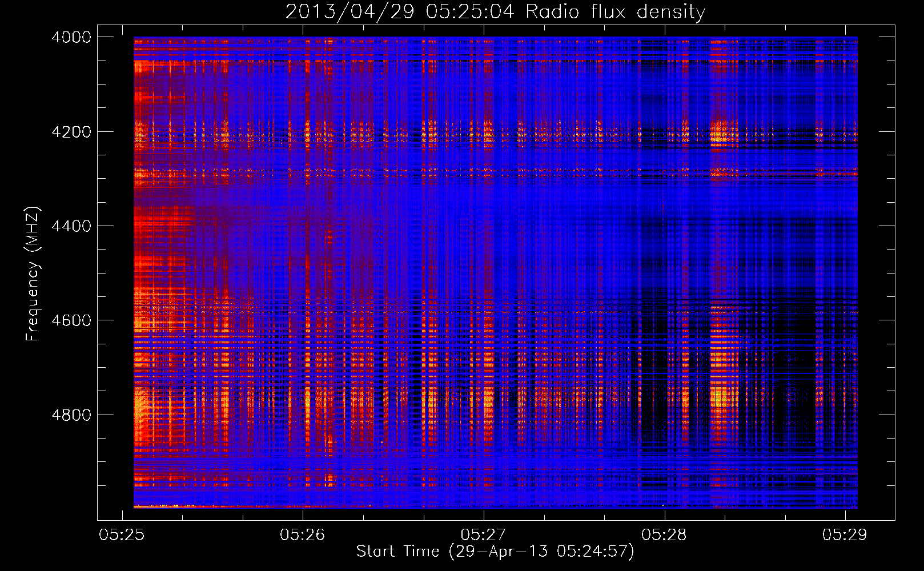Select the 4800 frequency tick label
Viewport: 924px width, 571px height.
[x=71, y=415]
